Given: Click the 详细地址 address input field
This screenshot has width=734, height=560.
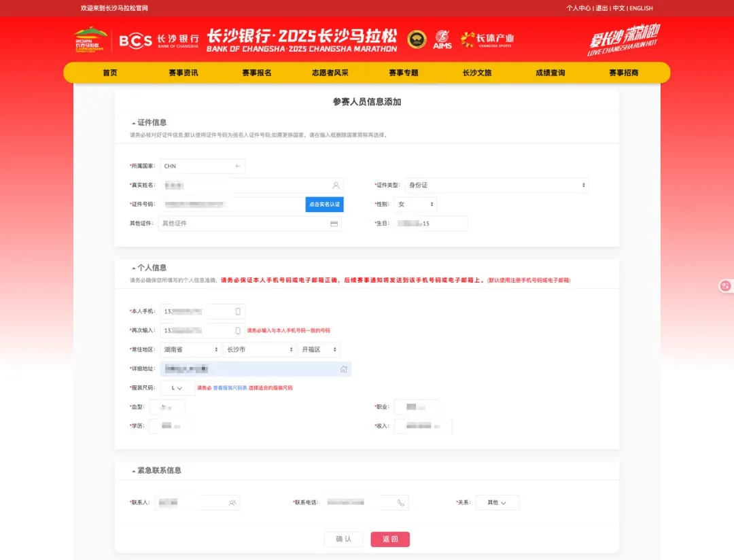Looking at the screenshot, I should (x=256, y=369).
